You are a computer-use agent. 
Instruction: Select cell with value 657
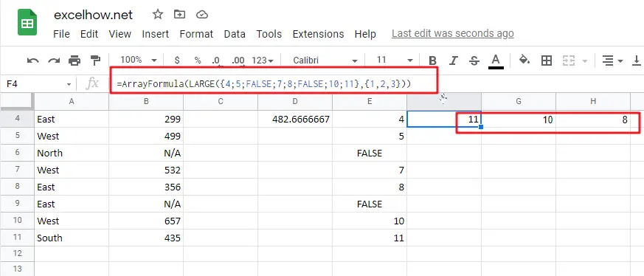146,221
